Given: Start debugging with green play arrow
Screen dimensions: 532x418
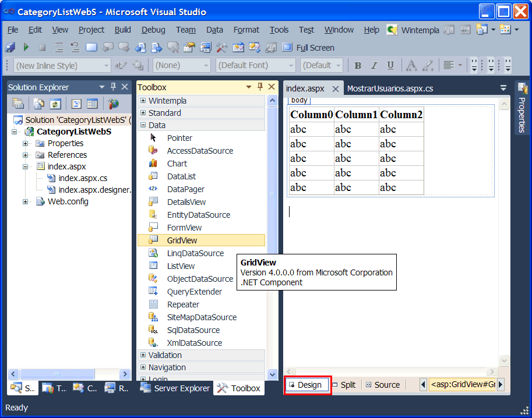Looking at the screenshot, I should [26, 47].
